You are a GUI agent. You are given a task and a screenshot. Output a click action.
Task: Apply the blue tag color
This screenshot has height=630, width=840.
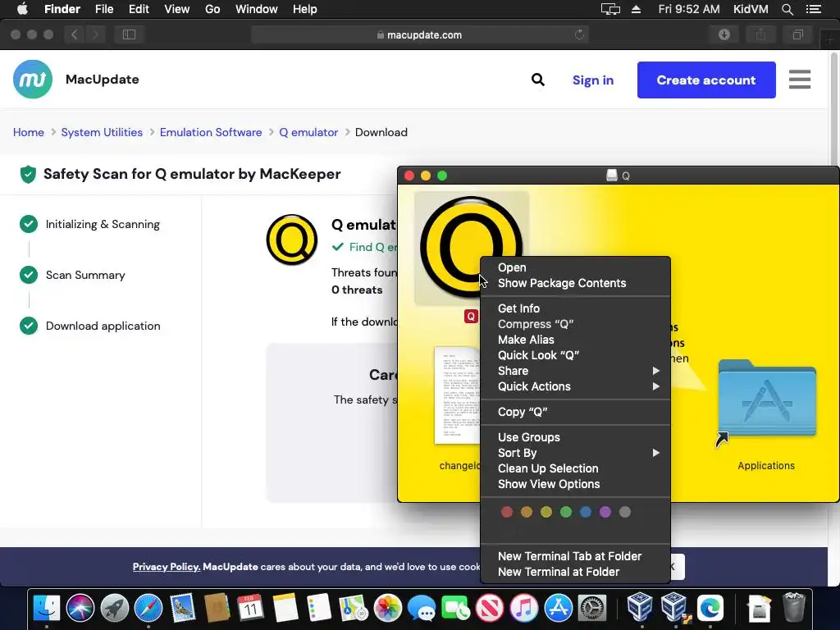586,512
